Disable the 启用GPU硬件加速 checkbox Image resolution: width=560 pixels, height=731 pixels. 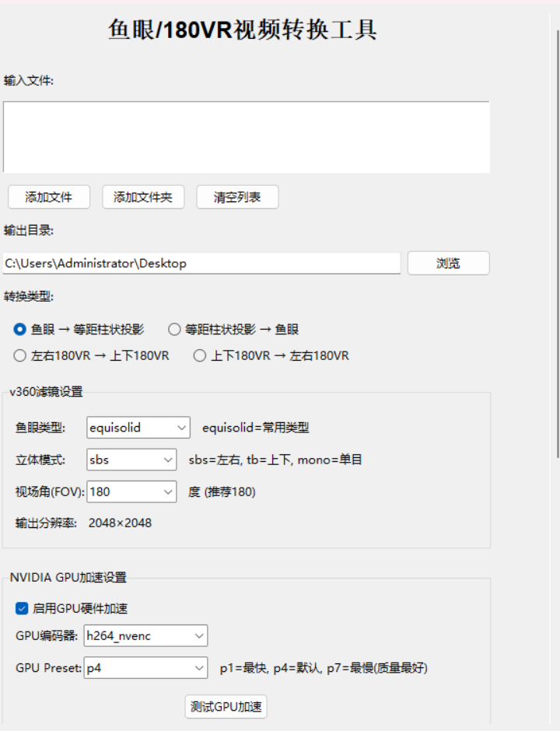coord(22,608)
